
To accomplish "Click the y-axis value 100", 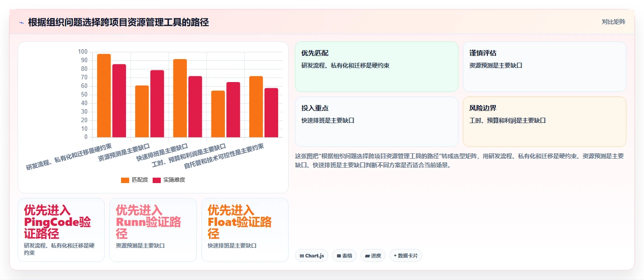I will pos(83,52).
